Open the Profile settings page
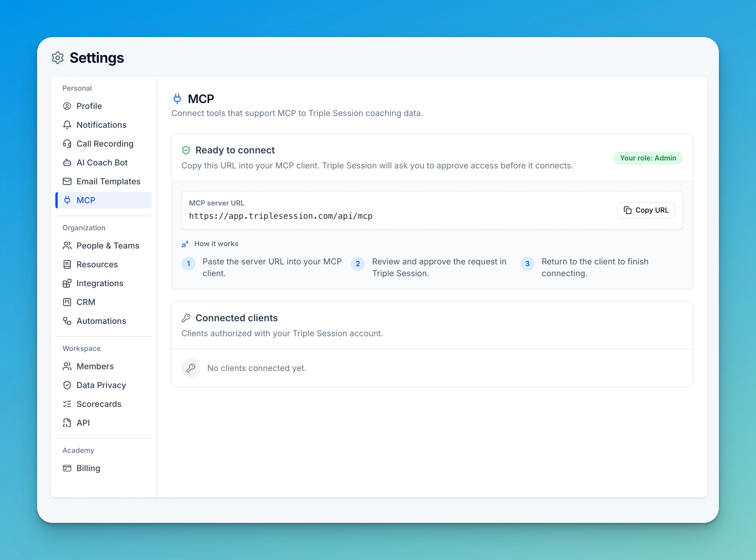The image size is (756, 560). [x=104, y=106]
